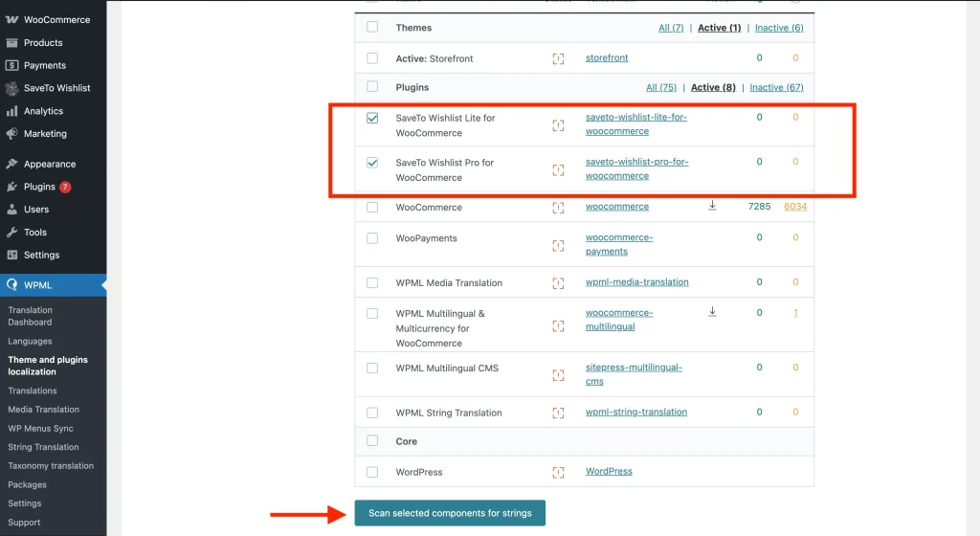Open saveto-wishlist-lite-for-woocommerce link

pyautogui.click(x=636, y=123)
